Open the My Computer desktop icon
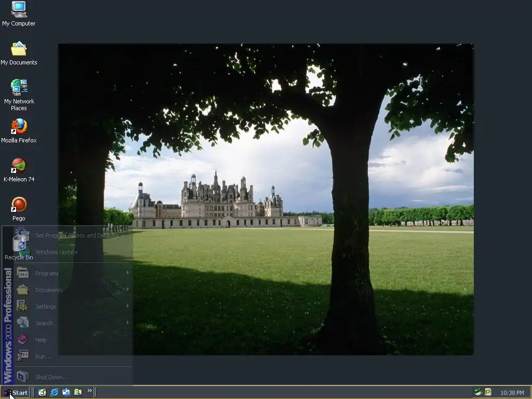This screenshot has height=399, width=532. pos(19,14)
